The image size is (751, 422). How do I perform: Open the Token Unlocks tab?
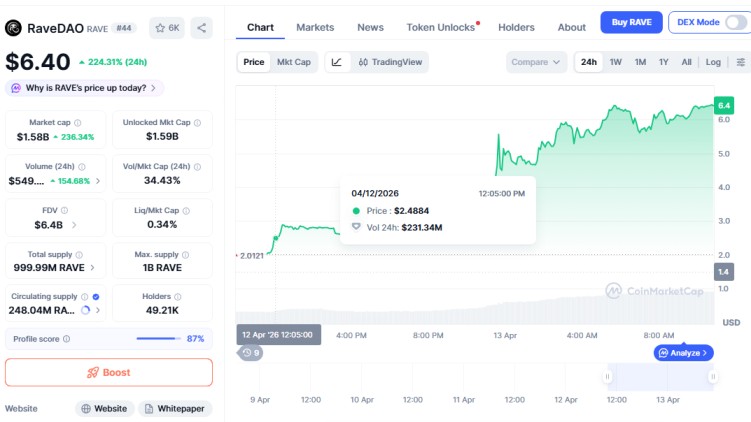pos(441,27)
